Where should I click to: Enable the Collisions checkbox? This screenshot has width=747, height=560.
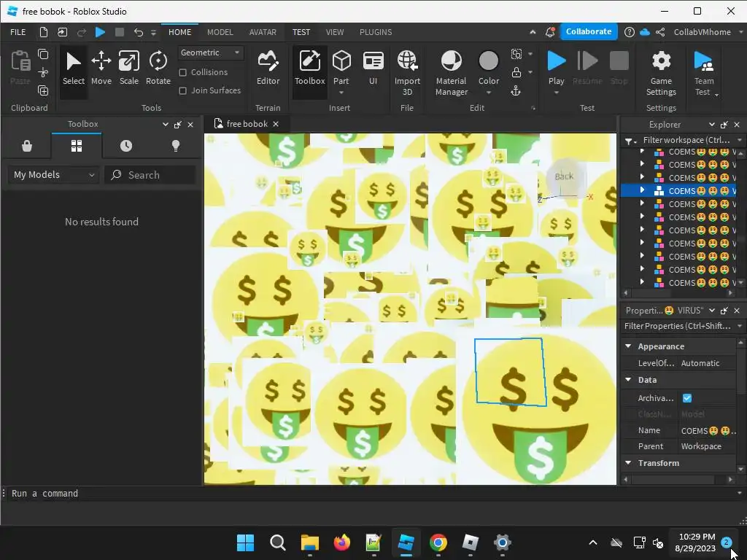point(182,72)
